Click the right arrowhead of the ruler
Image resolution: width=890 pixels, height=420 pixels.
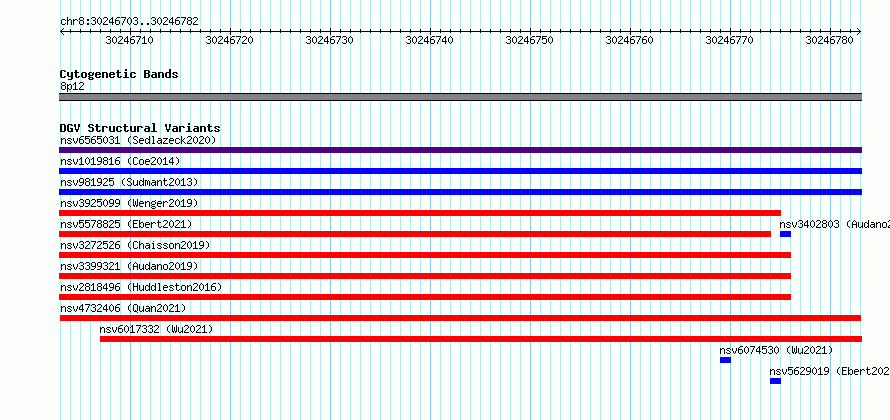pos(859,32)
